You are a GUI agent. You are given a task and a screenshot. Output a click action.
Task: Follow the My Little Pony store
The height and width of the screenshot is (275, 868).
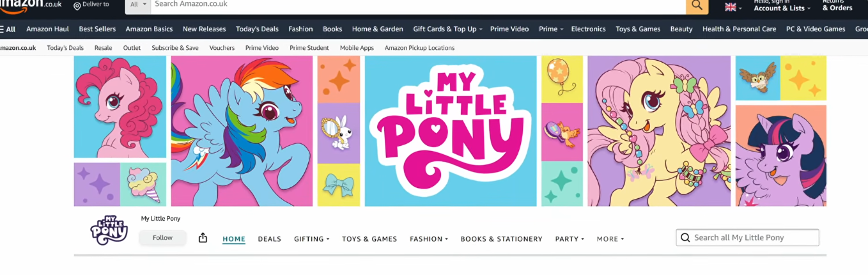(162, 238)
